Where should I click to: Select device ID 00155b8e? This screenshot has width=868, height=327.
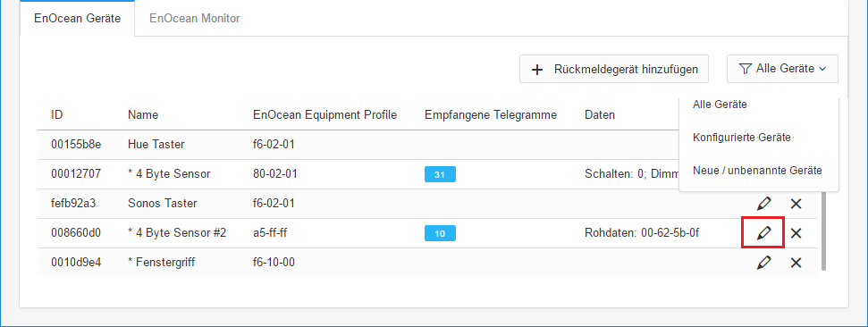pos(76,145)
